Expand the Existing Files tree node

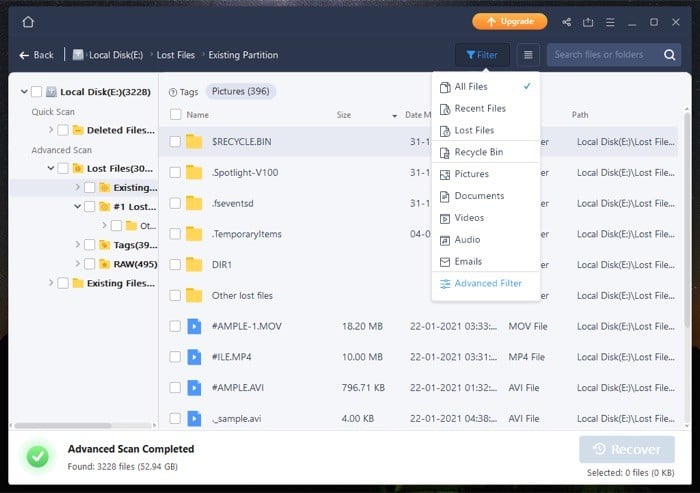pos(51,283)
